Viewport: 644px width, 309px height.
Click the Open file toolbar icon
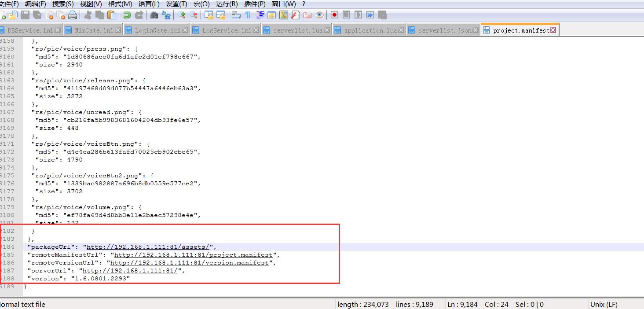tap(13, 15)
